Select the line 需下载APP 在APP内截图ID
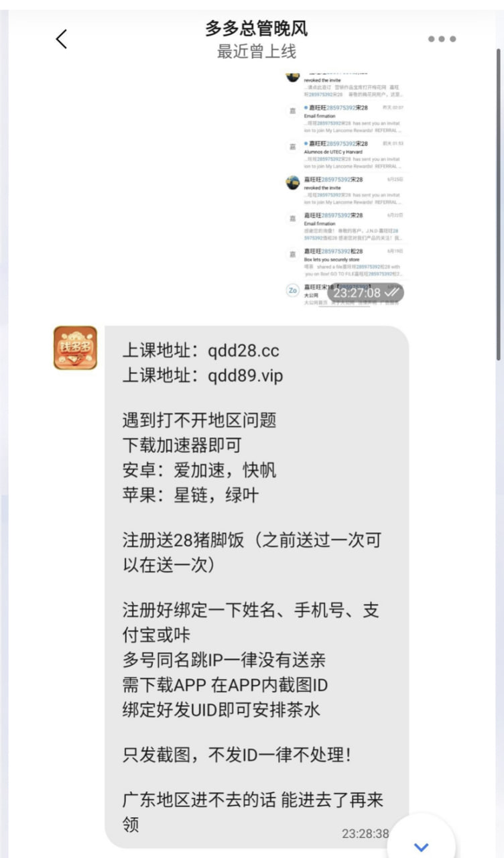Image resolution: width=504 pixels, height=858 pixels. (225, 684)
